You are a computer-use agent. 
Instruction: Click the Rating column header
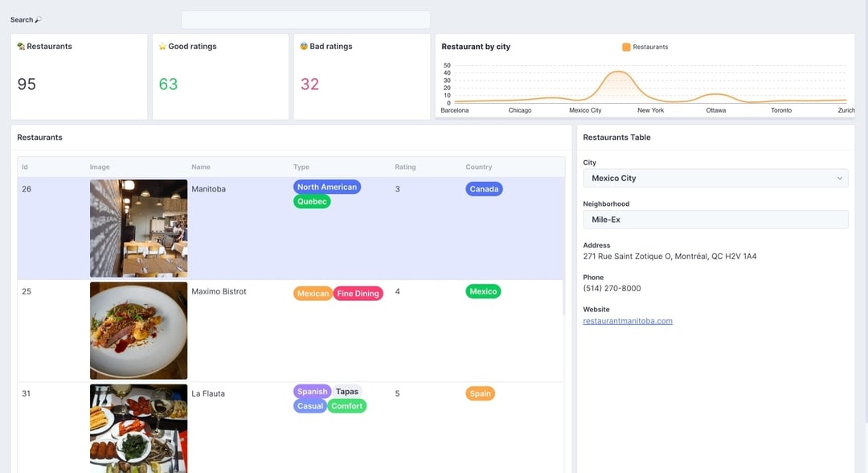[404, 167]
